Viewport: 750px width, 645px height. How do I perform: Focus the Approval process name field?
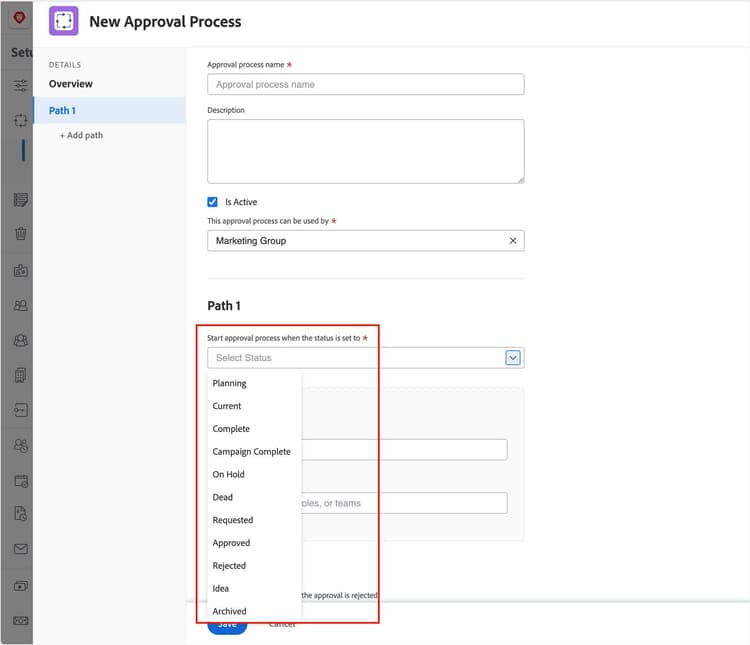click(x=365, y=85)
